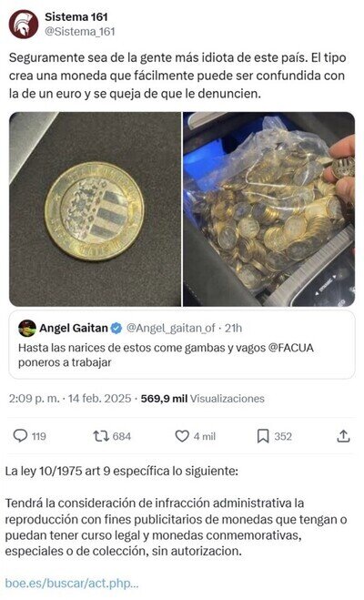Click Angel Gaitan's verified badge

click(116, 328)
